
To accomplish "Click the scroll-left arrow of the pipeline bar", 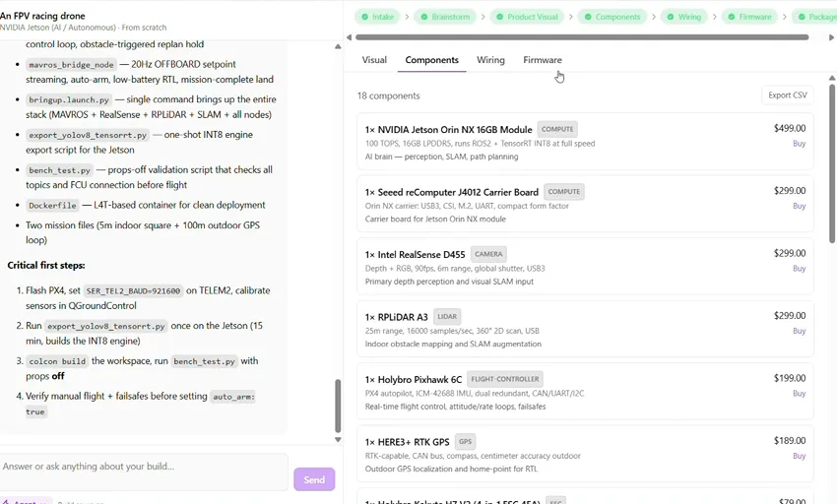I will tap(350, 37).
